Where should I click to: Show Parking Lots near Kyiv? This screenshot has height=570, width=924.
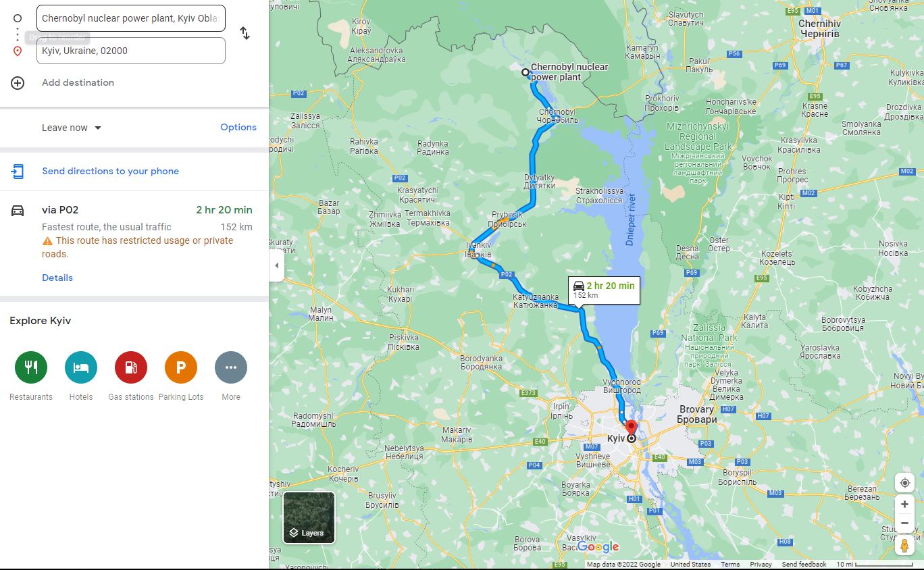181,368
